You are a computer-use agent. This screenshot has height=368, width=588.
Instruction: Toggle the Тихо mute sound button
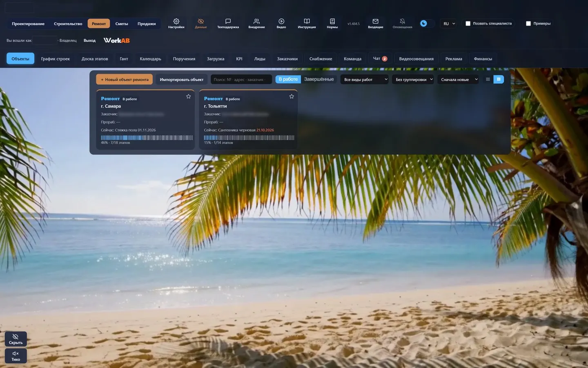pos(16,356)
